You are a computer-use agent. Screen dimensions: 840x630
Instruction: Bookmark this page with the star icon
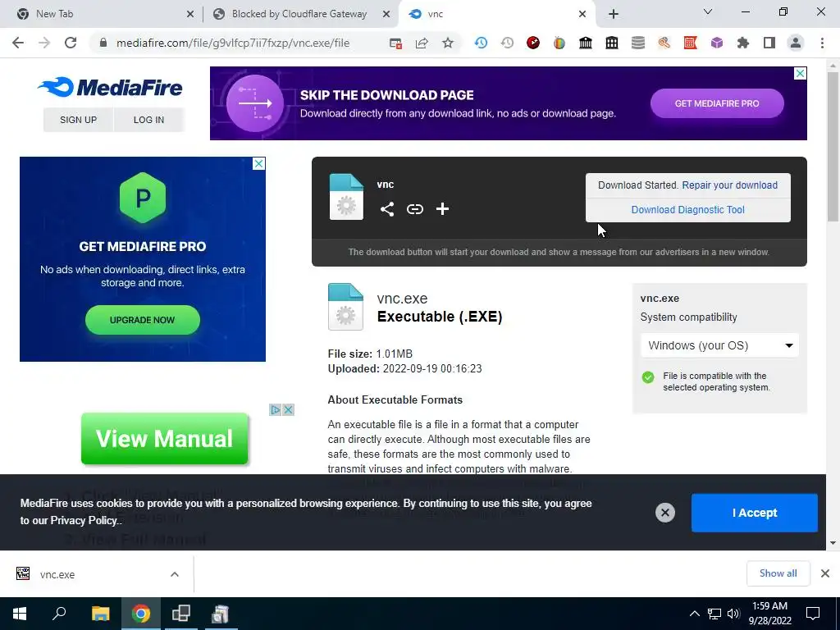click(448, 43)
